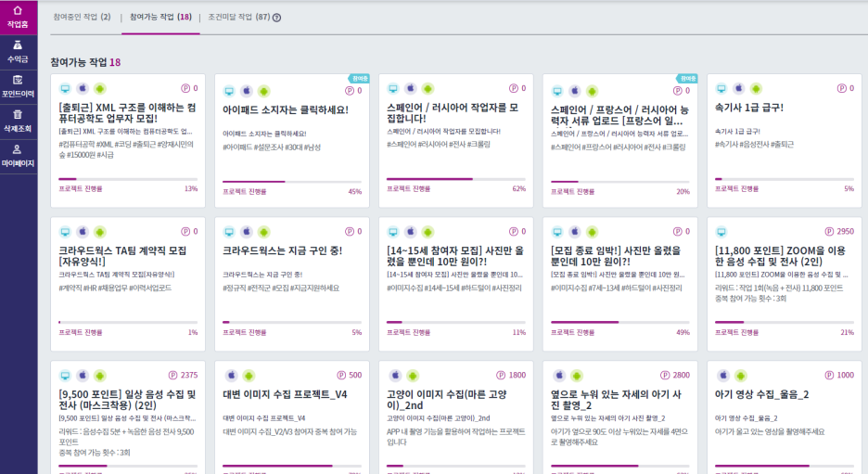Viewport: 868px width, 474px height.
Task: Open 고양이 이미지 수집(마른 고양이)_2nd title
Action: pos(447,399)
